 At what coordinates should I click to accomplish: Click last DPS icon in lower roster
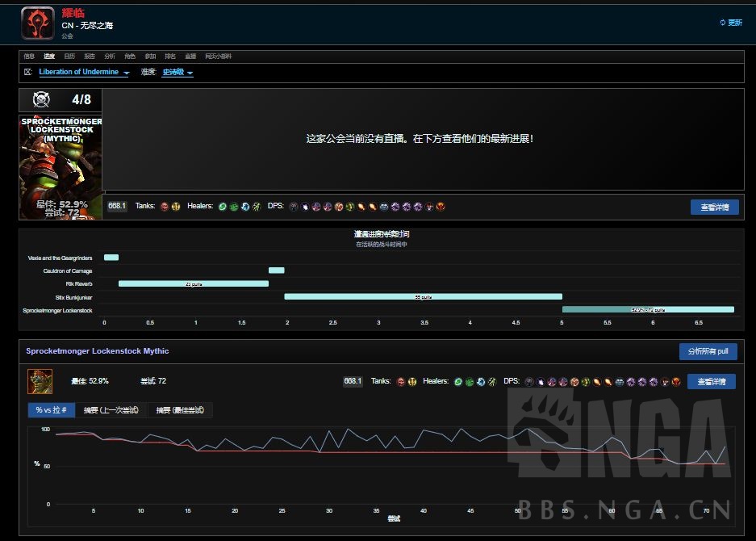click(x=676, y=381)
